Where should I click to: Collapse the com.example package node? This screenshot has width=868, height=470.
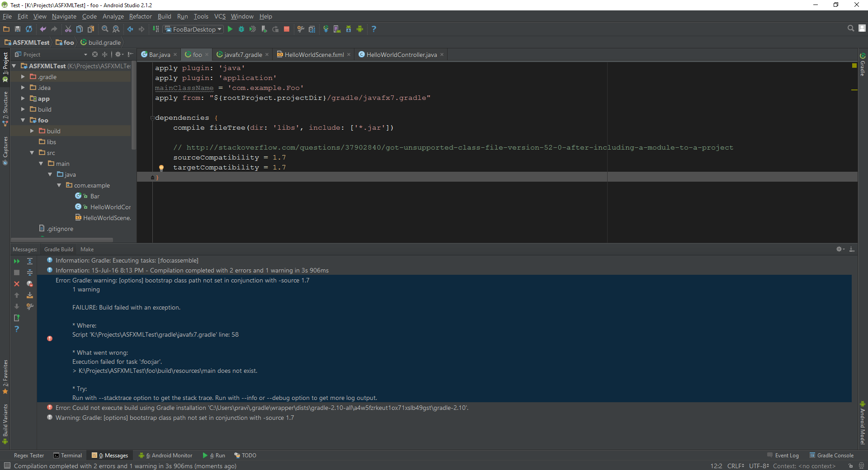coord(59,185)
